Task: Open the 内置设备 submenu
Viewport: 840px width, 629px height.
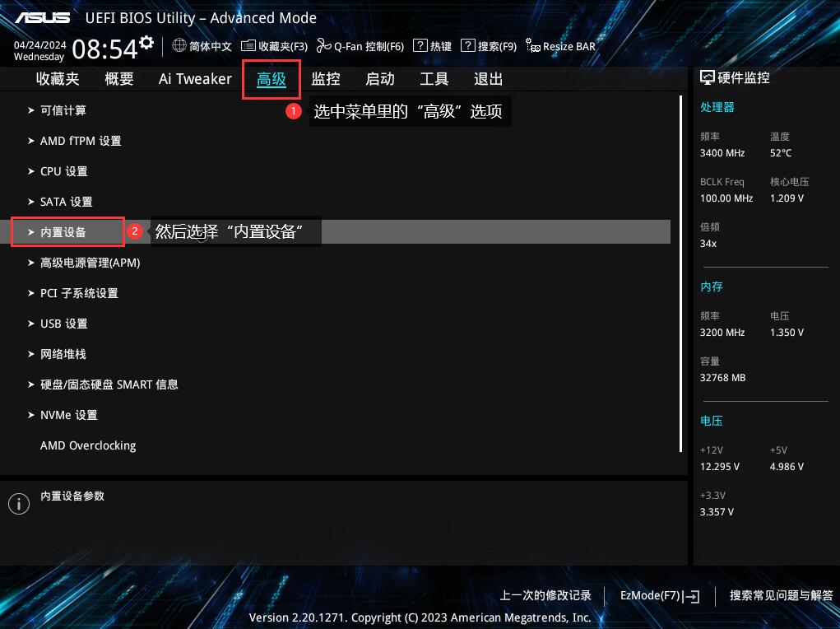Action: [63, 232]
